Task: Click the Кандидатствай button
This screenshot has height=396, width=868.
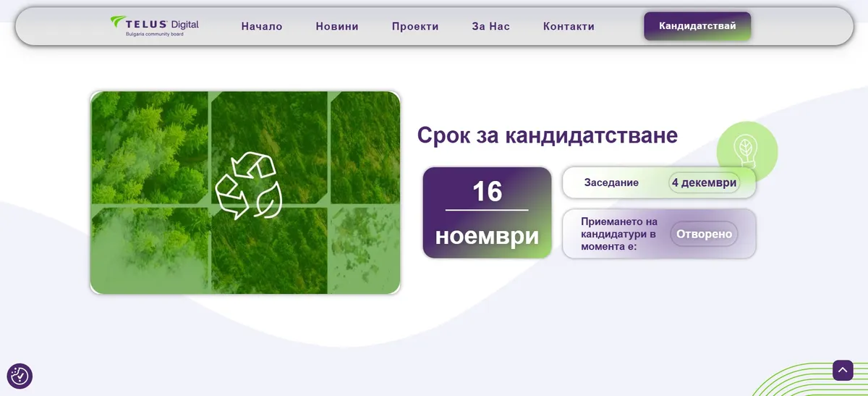Action: [697, 26]
